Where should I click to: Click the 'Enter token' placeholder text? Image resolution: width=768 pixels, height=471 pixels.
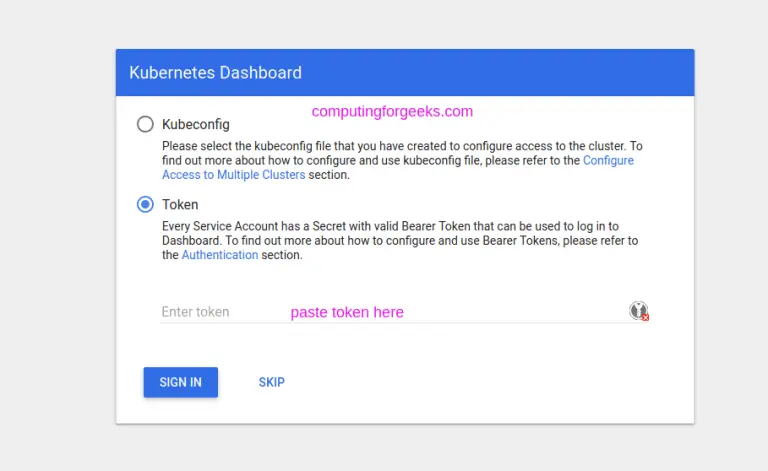(x=195, y=312)
